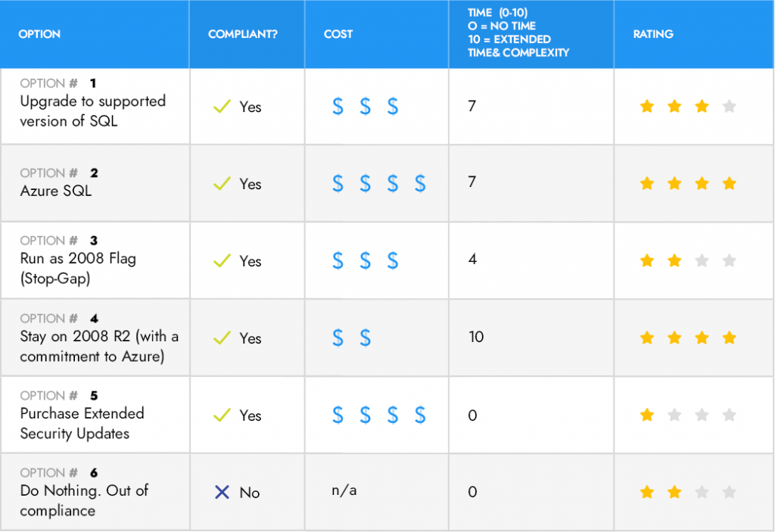The height and width of the screenshot is (532, 775).
Task: Click the RATING column header
Action: point(653,34)
